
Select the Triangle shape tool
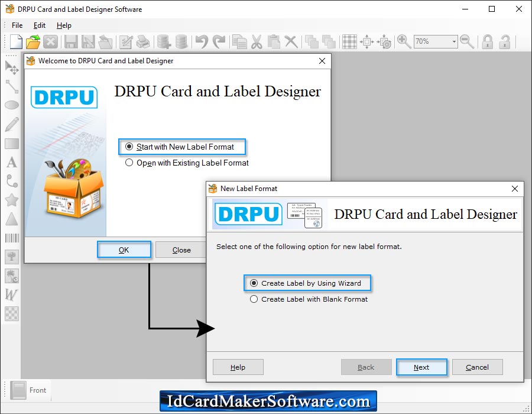coord(12,219)
